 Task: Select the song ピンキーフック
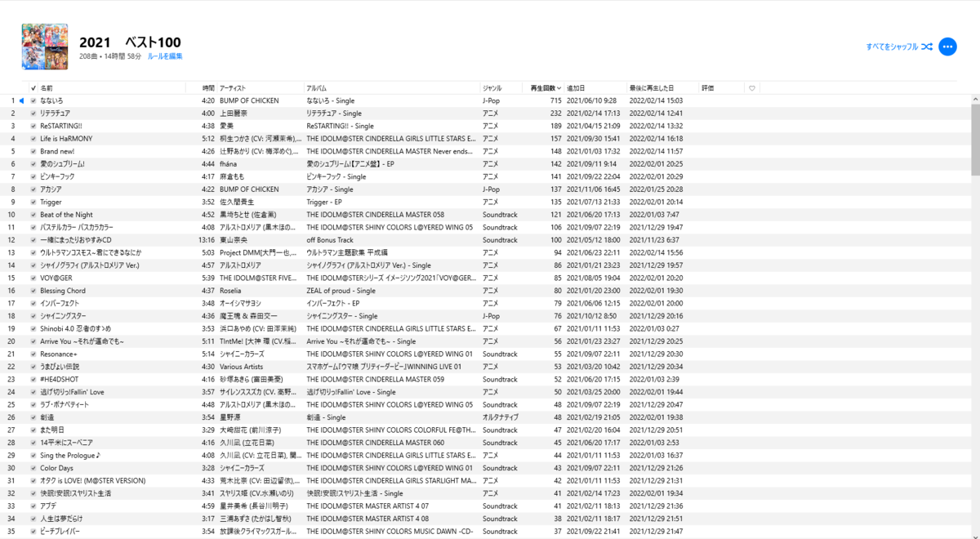coord(57,176)
